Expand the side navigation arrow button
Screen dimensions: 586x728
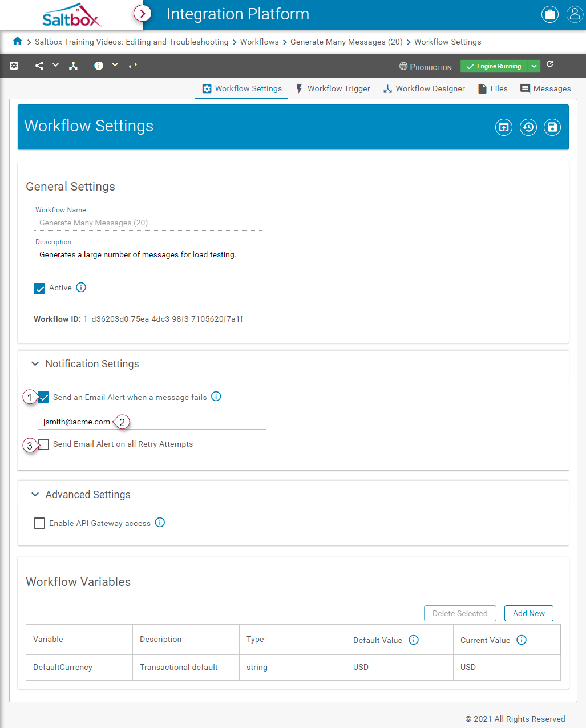click(x=143, y=13)
